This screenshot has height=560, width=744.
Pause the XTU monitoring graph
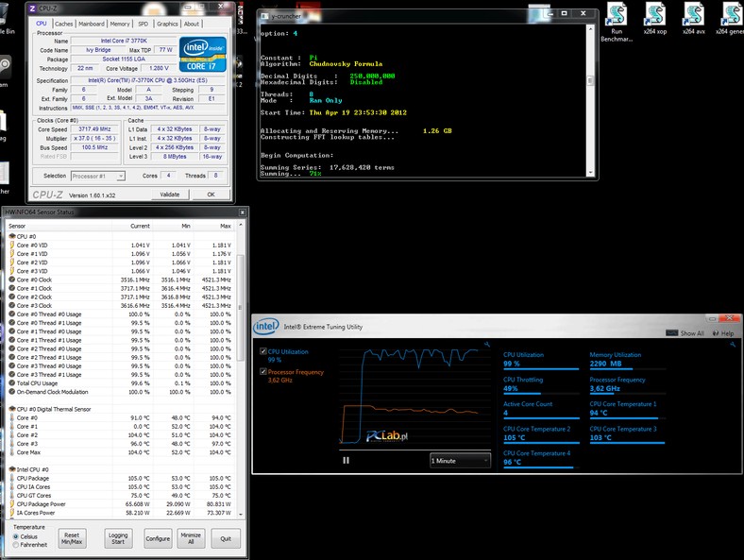click(x=346, y=460)
